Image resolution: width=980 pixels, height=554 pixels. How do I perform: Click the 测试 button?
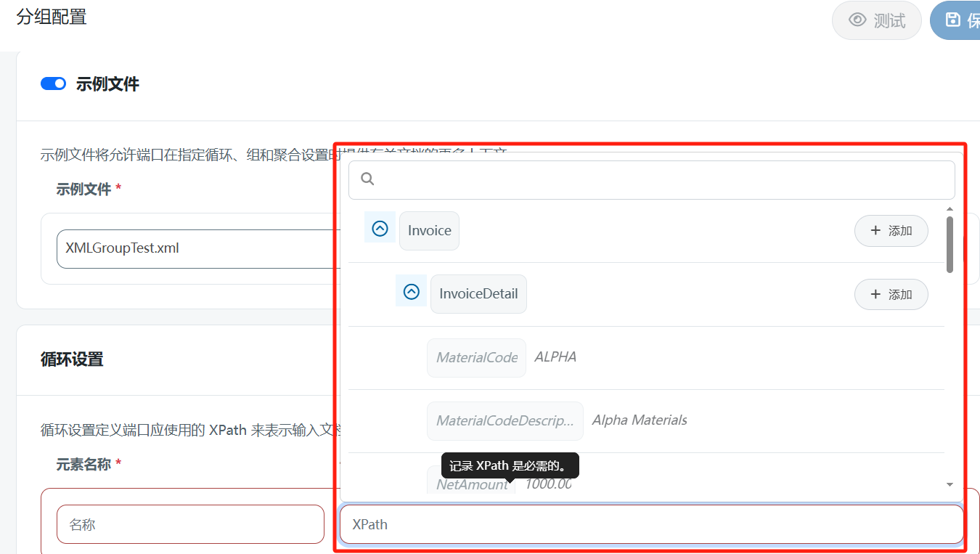[876, 20]
